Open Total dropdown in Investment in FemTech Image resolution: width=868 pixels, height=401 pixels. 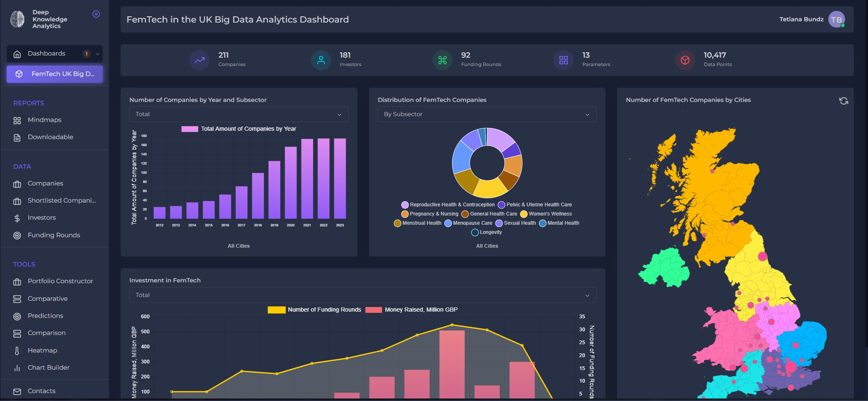pyautogui.click(x=362, y=295)
